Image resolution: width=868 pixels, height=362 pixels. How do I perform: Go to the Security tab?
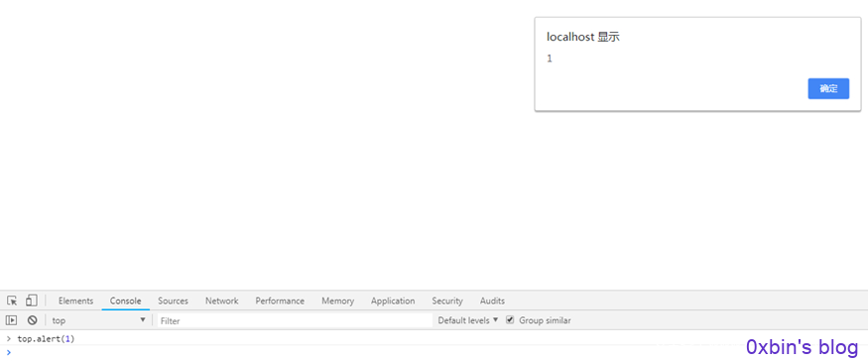[x=447, y=301]
